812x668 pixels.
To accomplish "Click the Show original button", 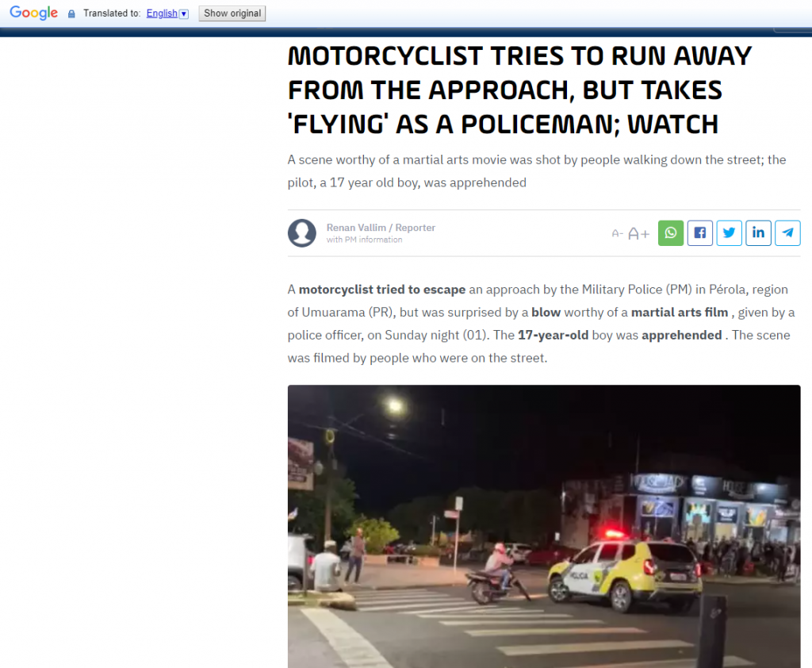I will pos(232,13).
